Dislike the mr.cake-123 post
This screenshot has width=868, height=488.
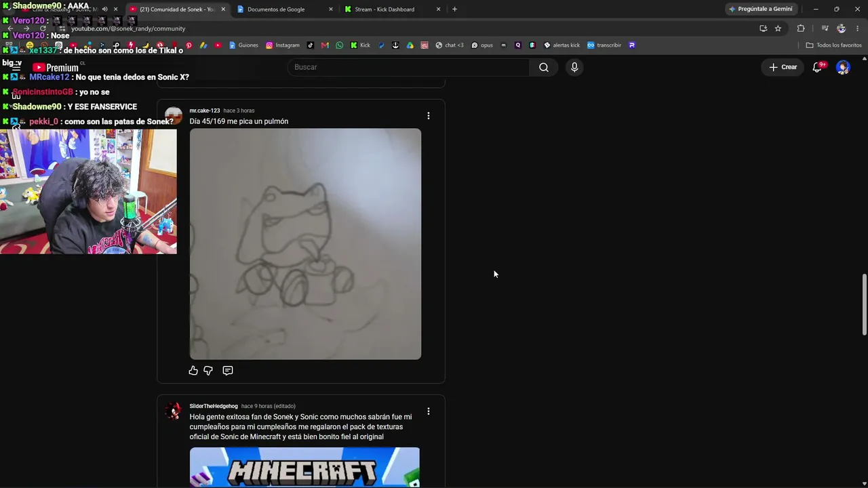pyautogui.click(x=208, y=371)
